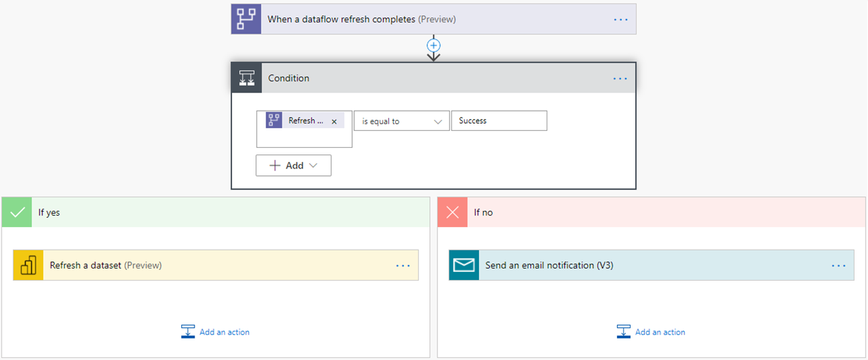
Task: Open Send an email notification ellipsis menu
Action: coord(838,265)
